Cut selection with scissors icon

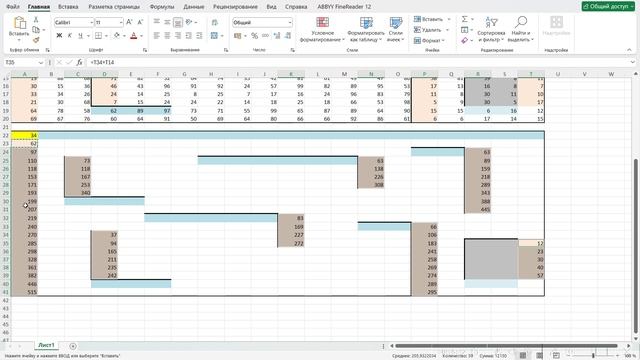click(x=36, y=20)
